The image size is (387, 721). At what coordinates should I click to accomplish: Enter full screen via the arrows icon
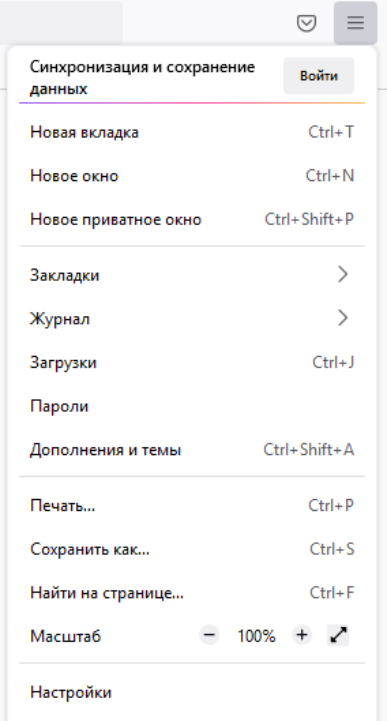point(338,636)
